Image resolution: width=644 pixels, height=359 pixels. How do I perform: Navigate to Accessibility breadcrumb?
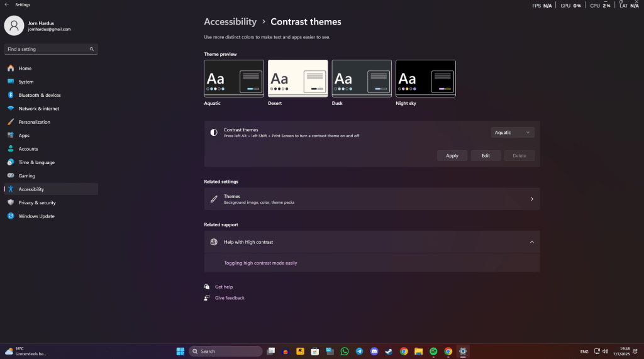230,21
